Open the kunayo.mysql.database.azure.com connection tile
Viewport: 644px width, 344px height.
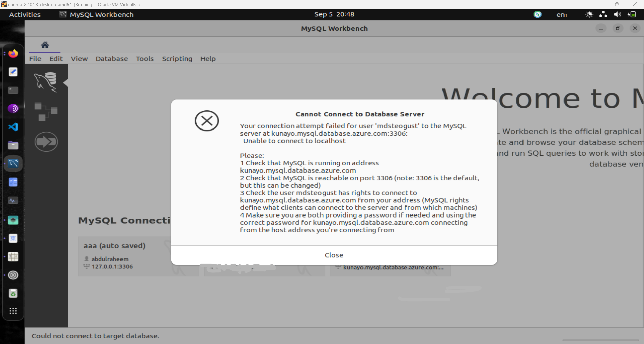tap(390, 270)
